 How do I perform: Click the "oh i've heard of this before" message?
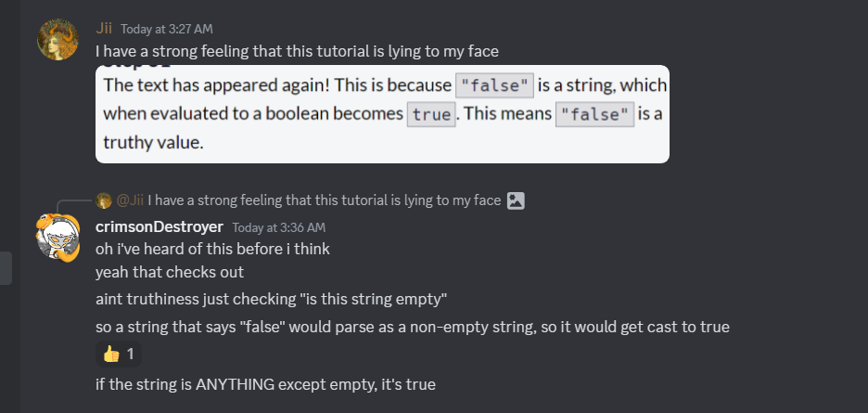(212, 249)
